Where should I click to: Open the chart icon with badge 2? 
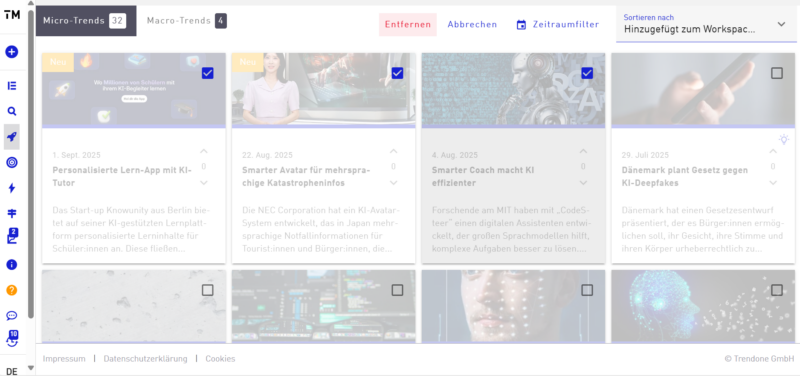(12, 237)
